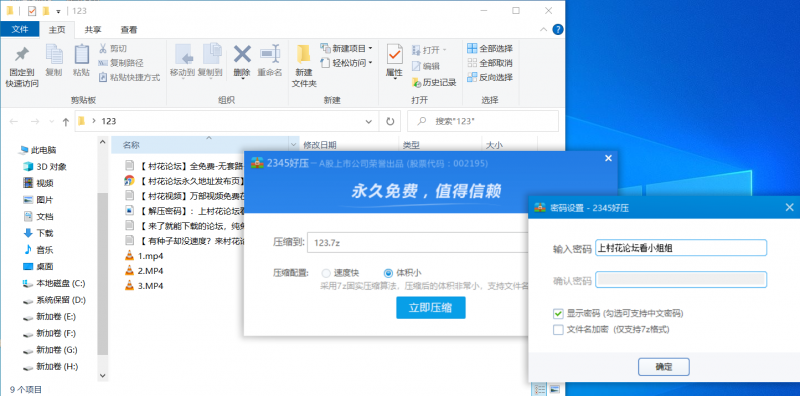Image resolution: width=800 pixels, height=396 pixels.
Task: Select 此电脑 in the navigation pane
Action: point(38,150)
